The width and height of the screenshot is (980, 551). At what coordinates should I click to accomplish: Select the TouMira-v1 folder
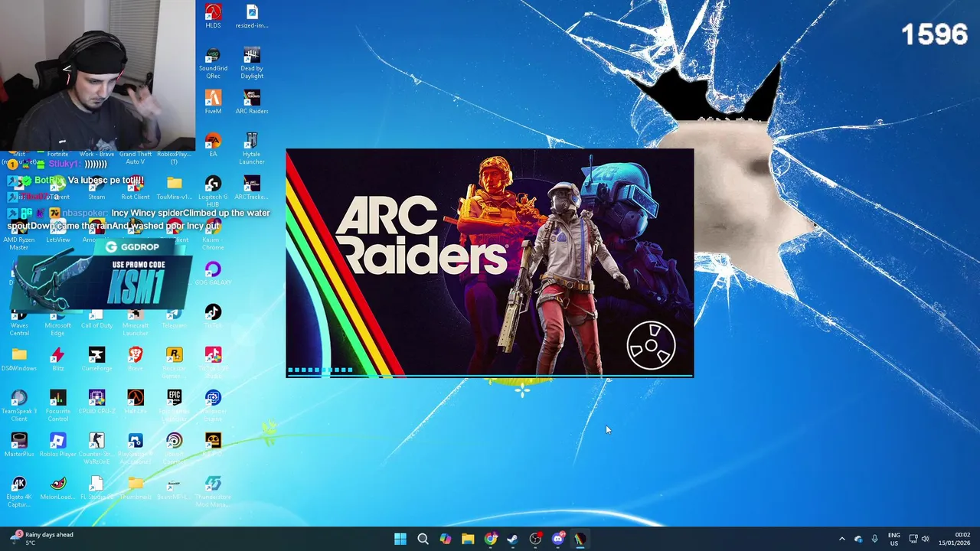(x=175, y=187)
